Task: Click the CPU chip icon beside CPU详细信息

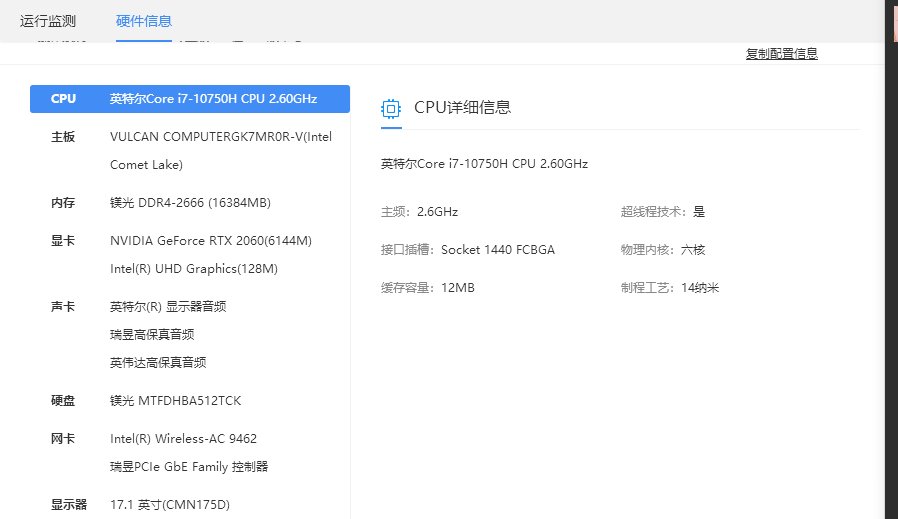Action: pyautogui.click(x=391, y=108)
